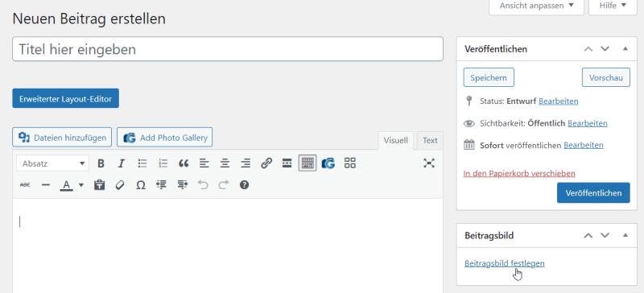644x293 pixels.
Task: Insert the Read More tag
Action: (287, 163)
